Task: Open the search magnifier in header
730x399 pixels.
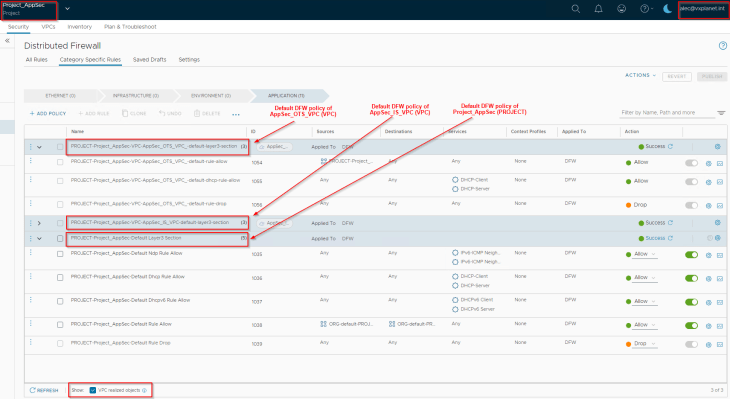Action: tap(576, 9)
